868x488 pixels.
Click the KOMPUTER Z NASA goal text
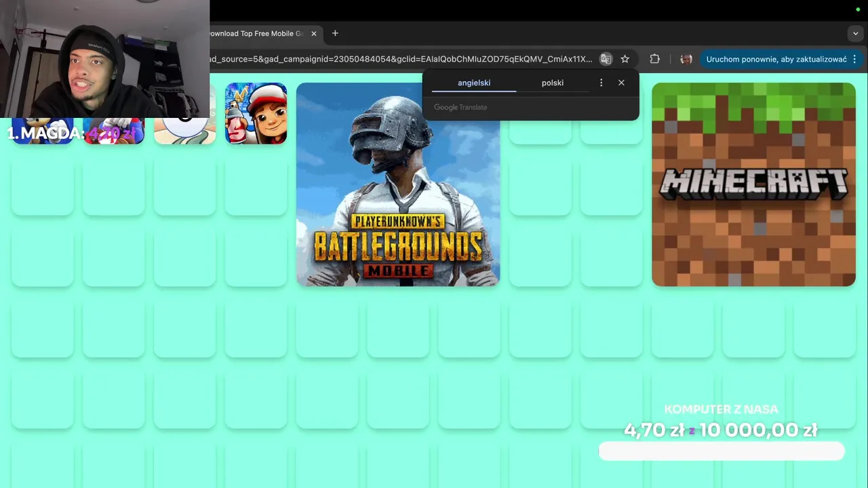721,409
